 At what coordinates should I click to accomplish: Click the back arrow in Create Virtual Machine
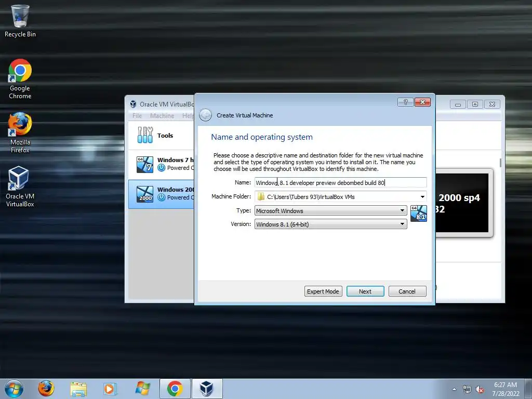(205, 115)
